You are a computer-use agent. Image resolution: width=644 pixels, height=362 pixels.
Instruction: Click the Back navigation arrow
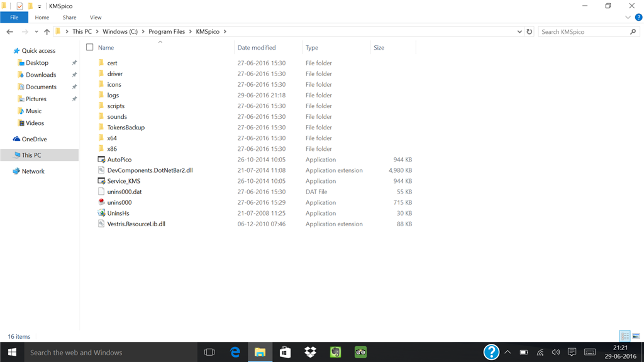pos(10,31)
